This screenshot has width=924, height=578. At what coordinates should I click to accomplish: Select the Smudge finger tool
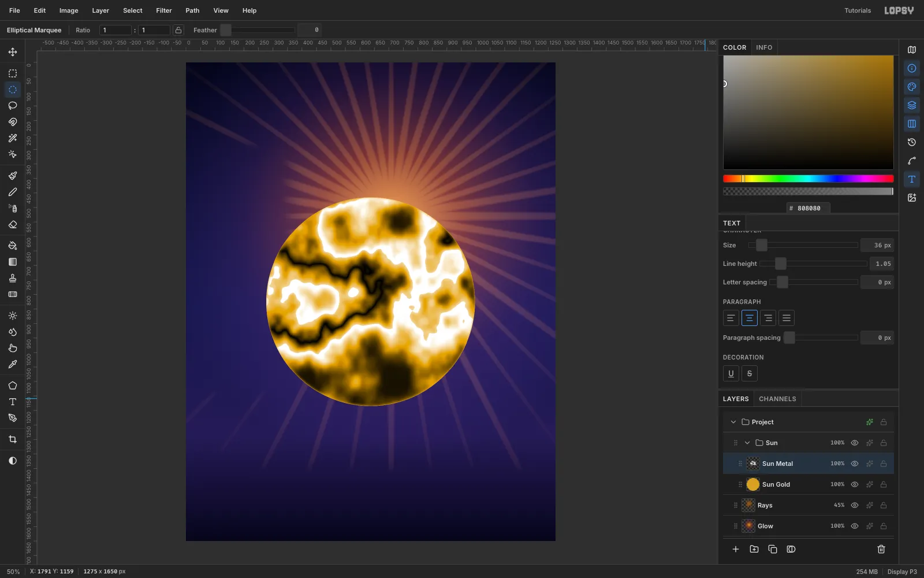pos(13,348)
